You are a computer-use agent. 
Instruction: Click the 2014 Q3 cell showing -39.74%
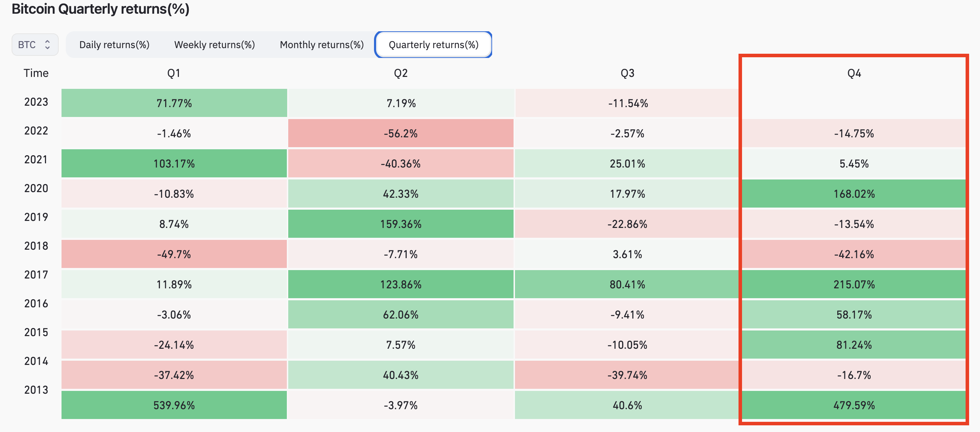[x=627, y=375]
